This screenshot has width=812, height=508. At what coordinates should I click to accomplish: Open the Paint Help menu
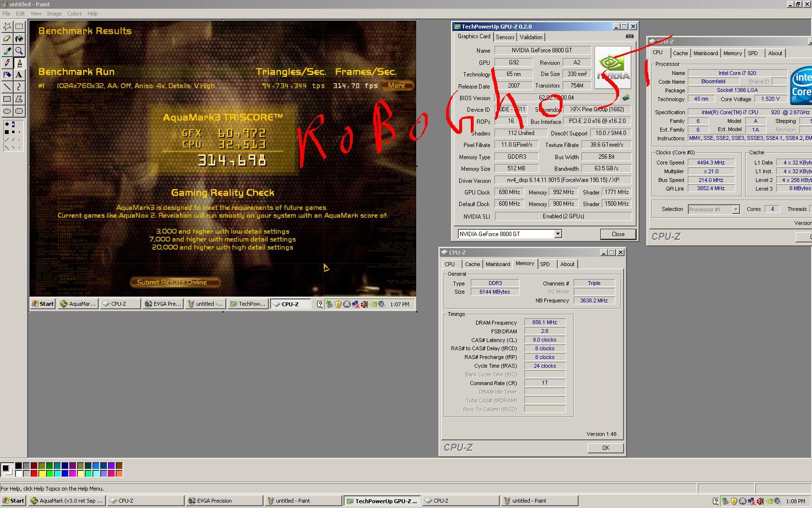92,14
